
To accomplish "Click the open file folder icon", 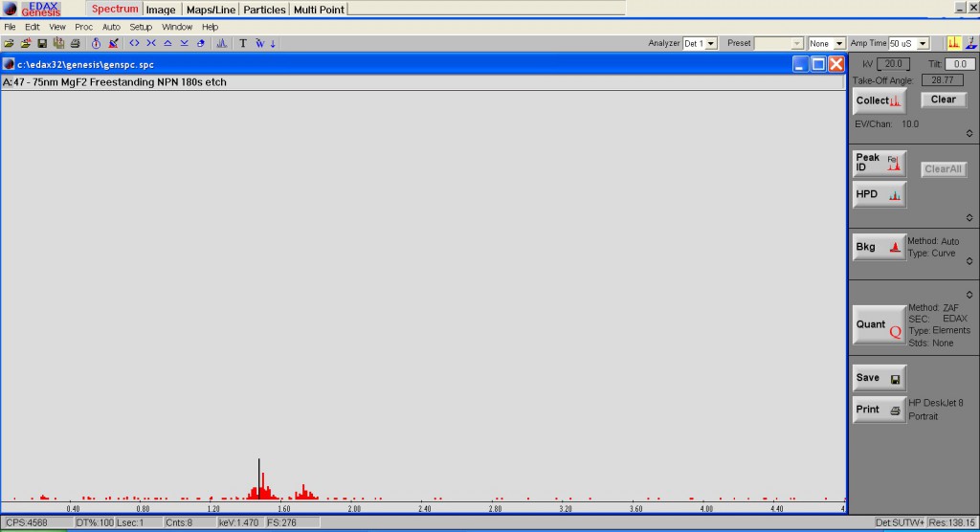I will pyautogui.click(x=9, y=44).
